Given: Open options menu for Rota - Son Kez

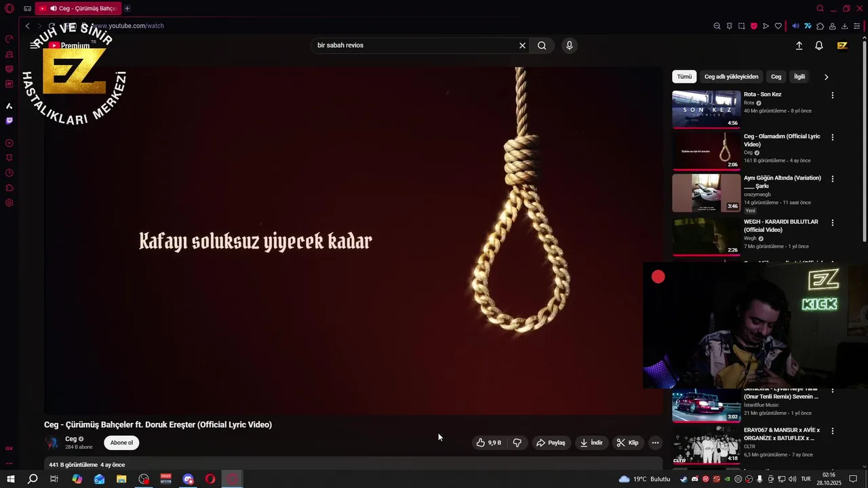Looking at the screenshot, I should pos(832,96).
